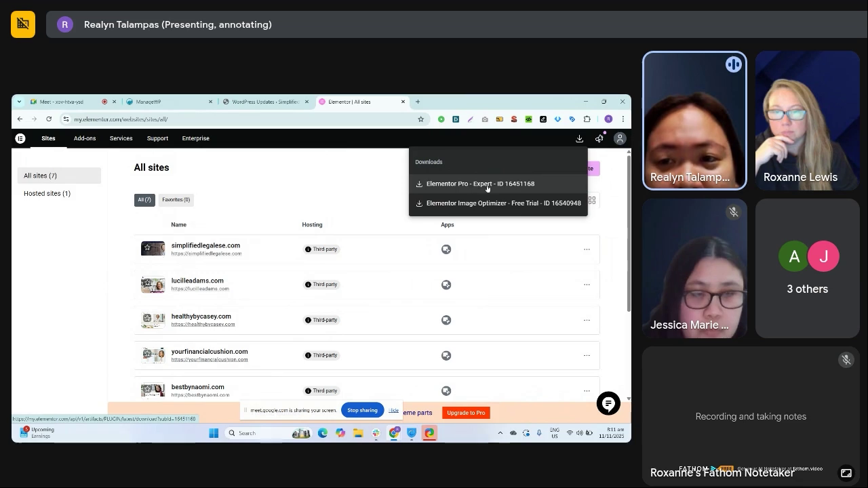Download Elementor Pro - Expert ID 16451168
The width and height of the screenshot is (868, 488).
[498, 184]
